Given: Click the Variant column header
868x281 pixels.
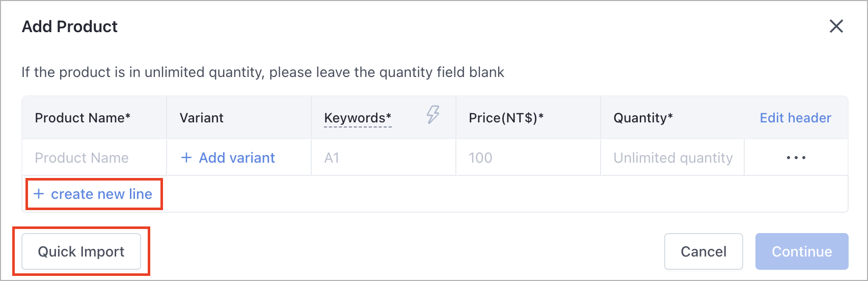Looking at the screenshot, I should click(x=201, y=118).
